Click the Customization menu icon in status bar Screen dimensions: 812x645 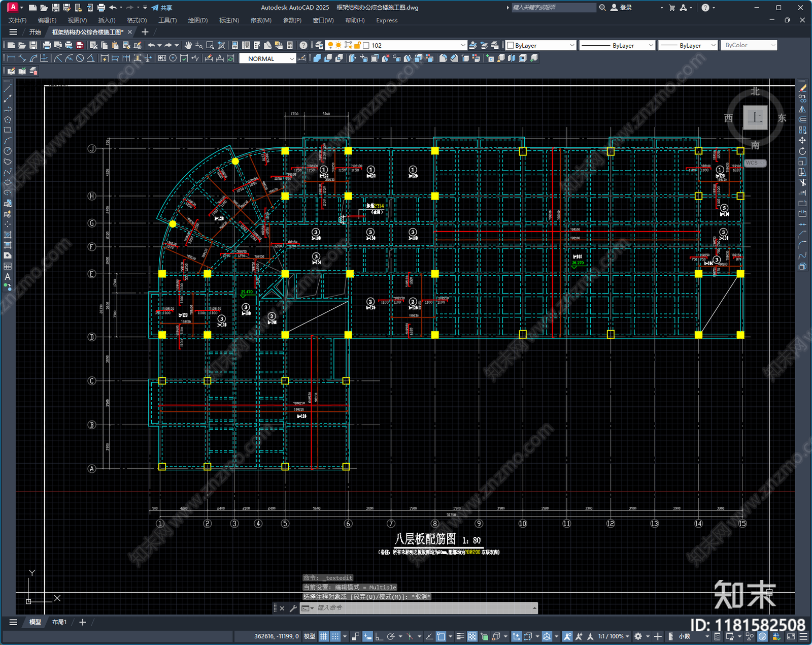pos(803,636)
